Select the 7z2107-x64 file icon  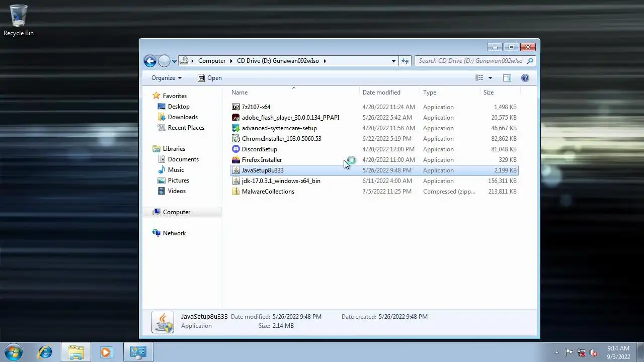point(236,107)
